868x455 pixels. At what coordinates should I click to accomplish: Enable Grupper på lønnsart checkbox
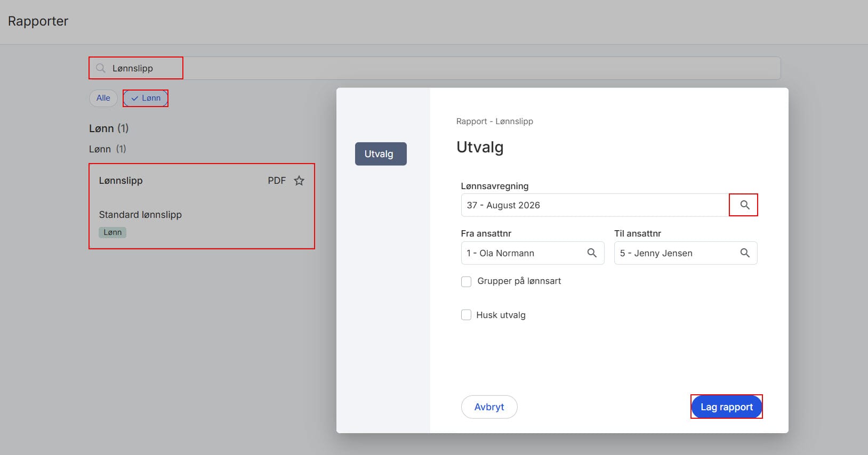click(x=466, y=281)
